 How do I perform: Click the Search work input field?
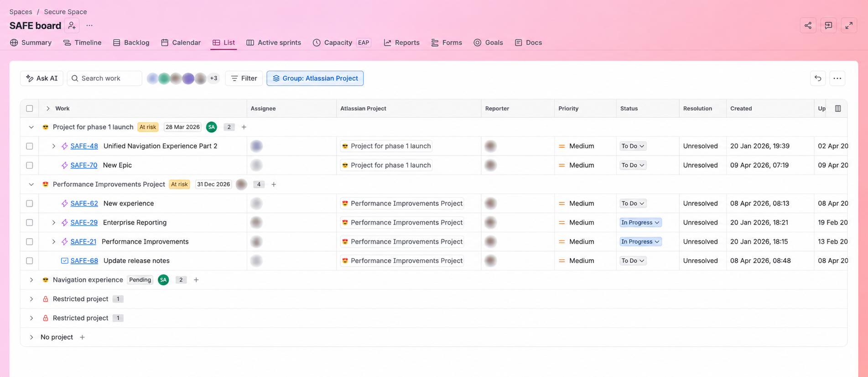click(104, 79)
